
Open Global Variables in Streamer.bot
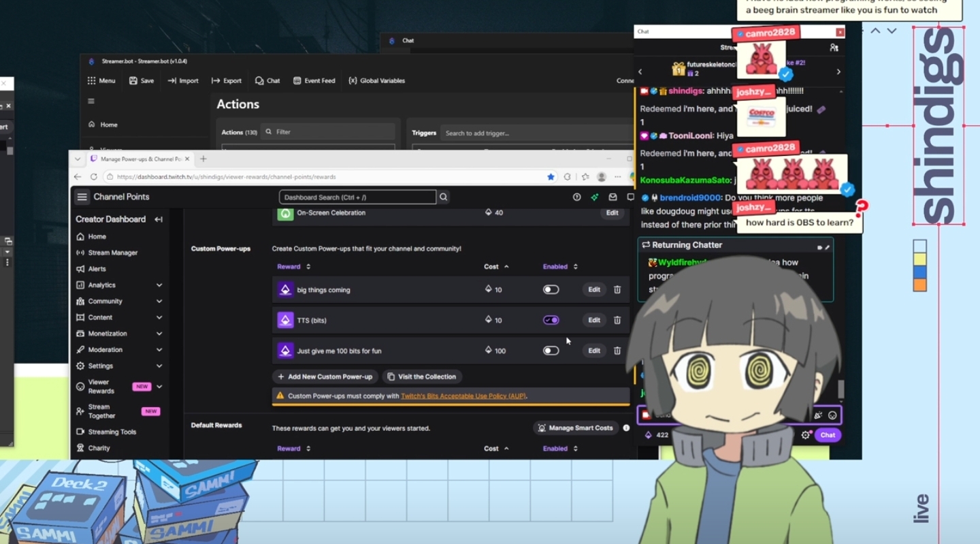[376, 80]
